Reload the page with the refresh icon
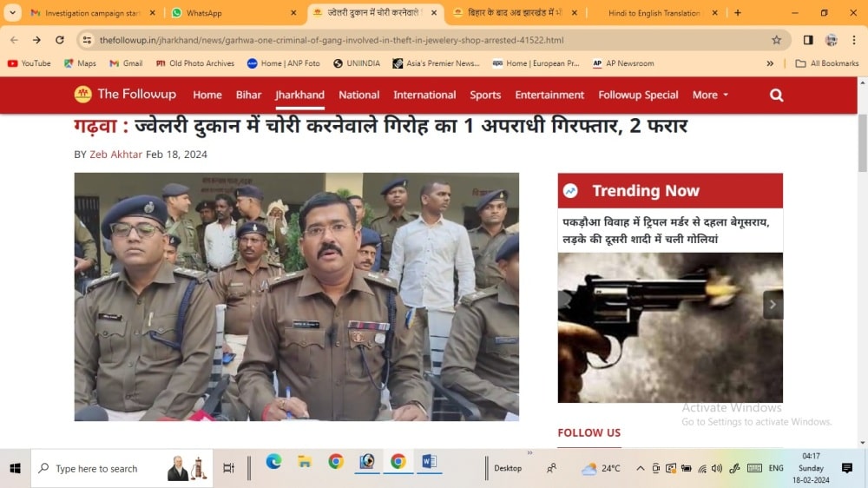This screenshot has width=868, height=488. pos(59,40)
